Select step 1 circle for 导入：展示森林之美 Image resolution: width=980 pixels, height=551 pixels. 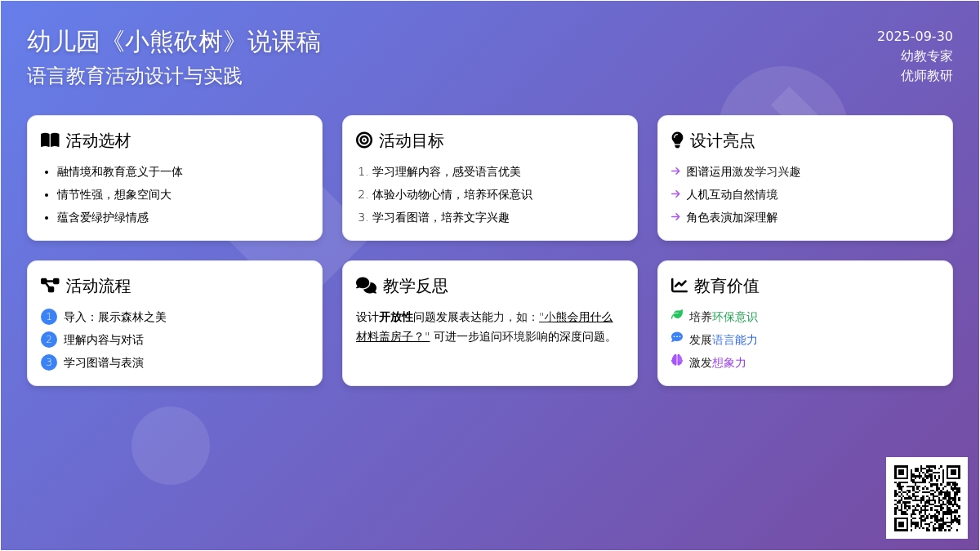click(x=49, y=317)
